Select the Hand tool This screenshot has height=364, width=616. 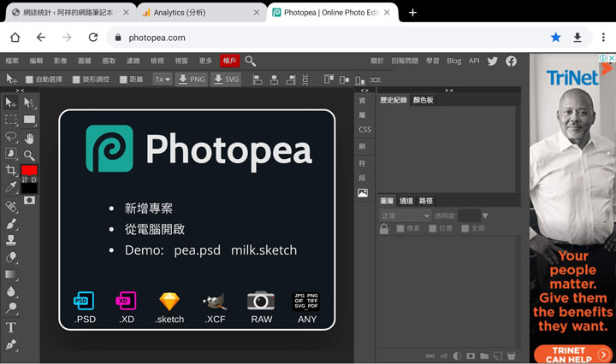[x=29, y=138]
